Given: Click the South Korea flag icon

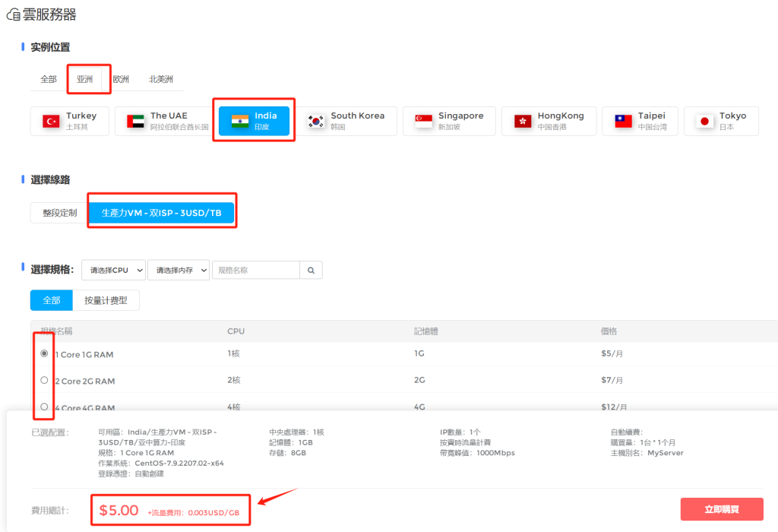Looking at the screenshot, I should coord(316,121).
